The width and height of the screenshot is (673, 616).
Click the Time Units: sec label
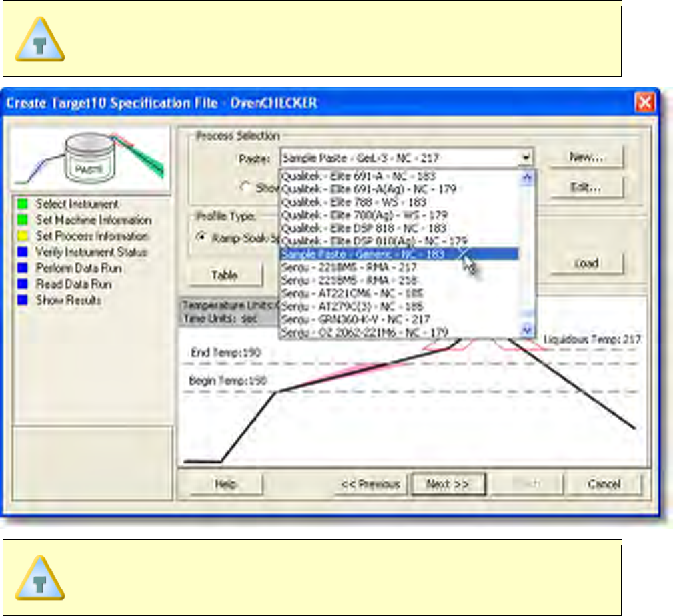[221, 319]
